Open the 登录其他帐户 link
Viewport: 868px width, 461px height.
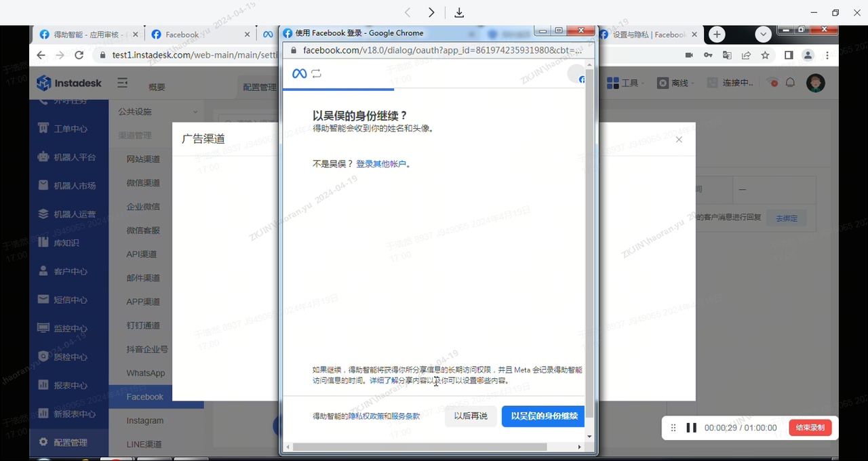point(381,163)
